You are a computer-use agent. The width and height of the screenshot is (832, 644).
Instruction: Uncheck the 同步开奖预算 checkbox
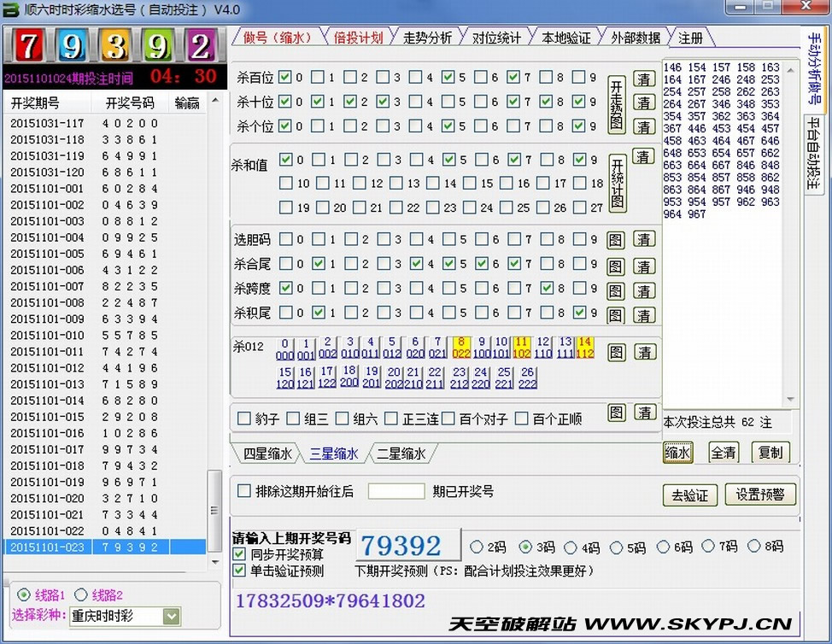pyautogui.click(x=240, y=554)
